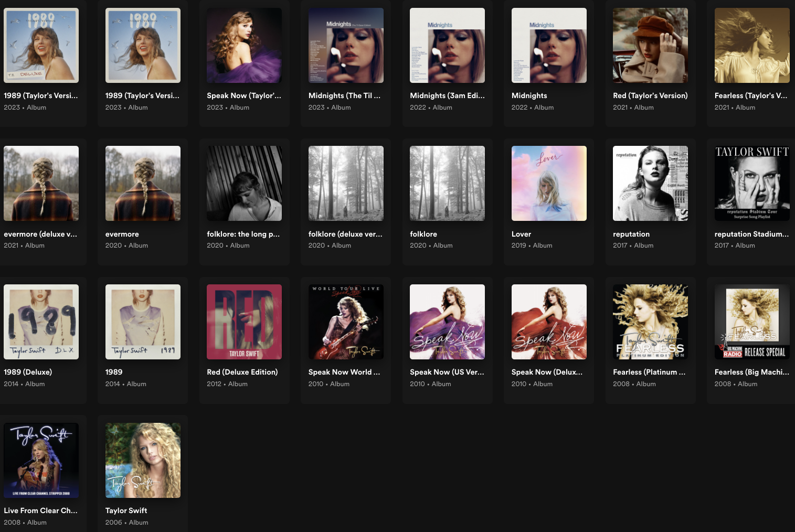Click the plain 'evermore' title text
Image resolution: width=795 pixels, height=532 pixels.
pyautogui.click(x=122, y=234)
